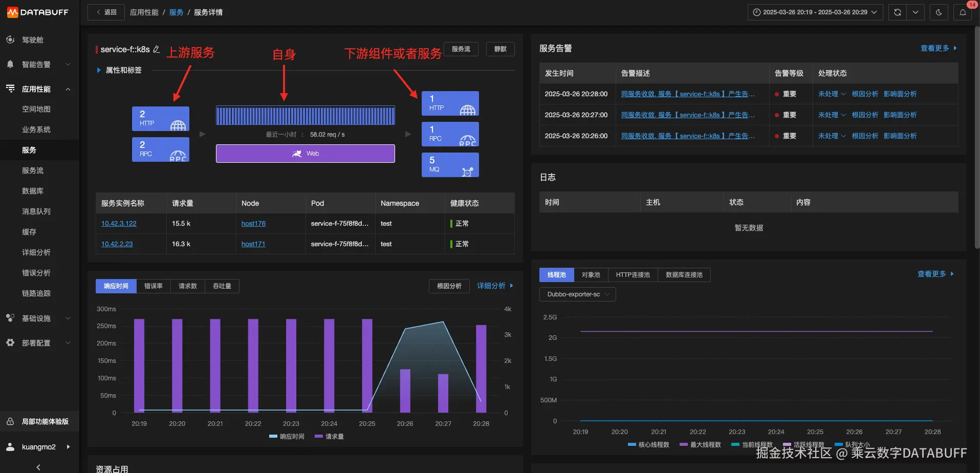This screenshot has height=473, width=980.
Task: Expand the 属性和标签 section
Action: pos(119,70)
